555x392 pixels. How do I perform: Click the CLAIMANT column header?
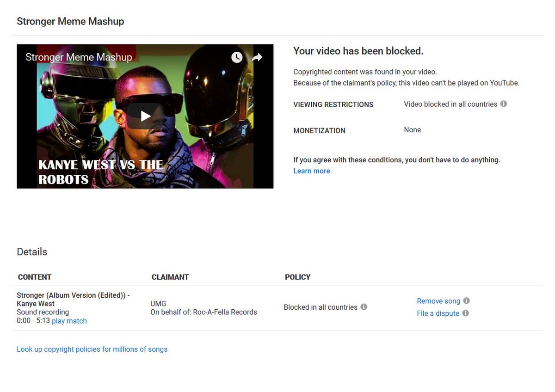(x=170, y=277)
